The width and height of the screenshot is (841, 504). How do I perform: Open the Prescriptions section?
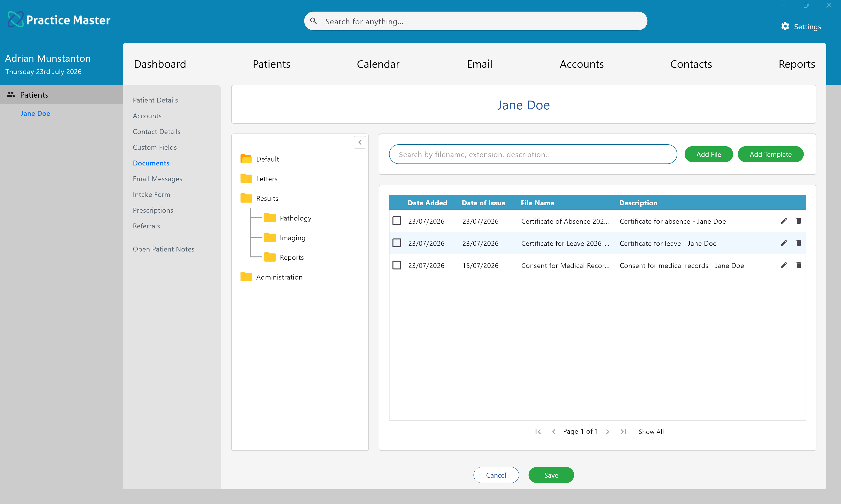(x=153, y=210)
